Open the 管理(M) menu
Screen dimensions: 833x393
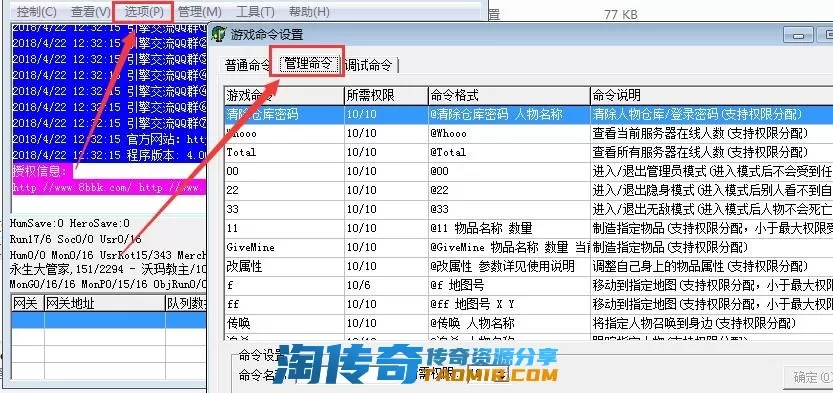point(199,11)
